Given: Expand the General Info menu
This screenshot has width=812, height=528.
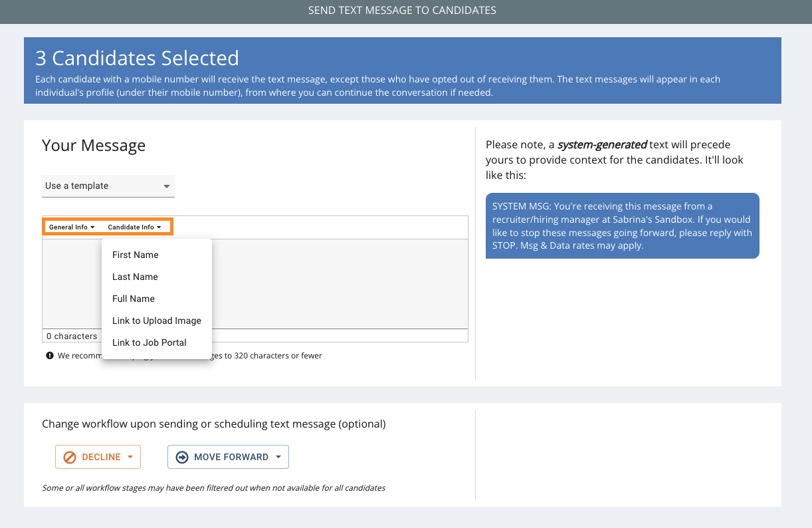Looking at the screenshot, I should [x=72, y=227].
